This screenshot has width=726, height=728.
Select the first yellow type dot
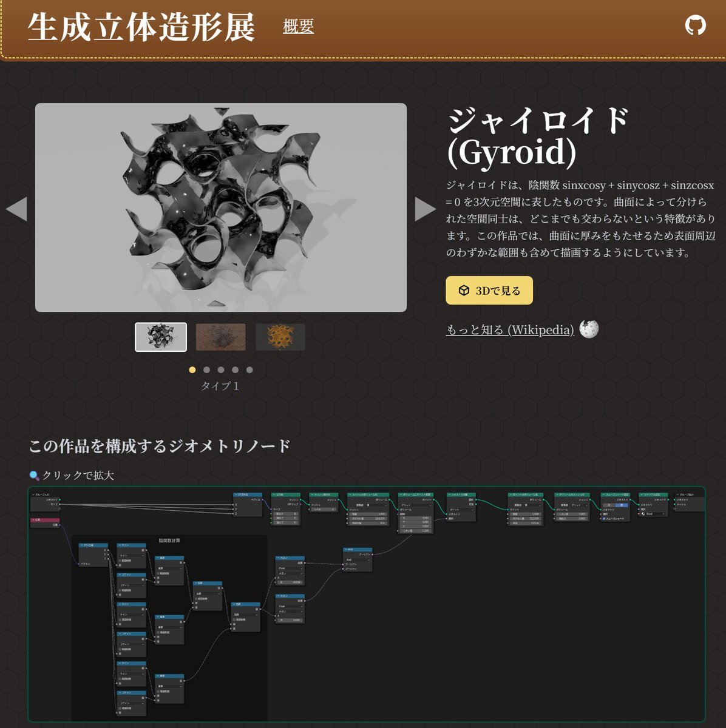pos(192,369)
